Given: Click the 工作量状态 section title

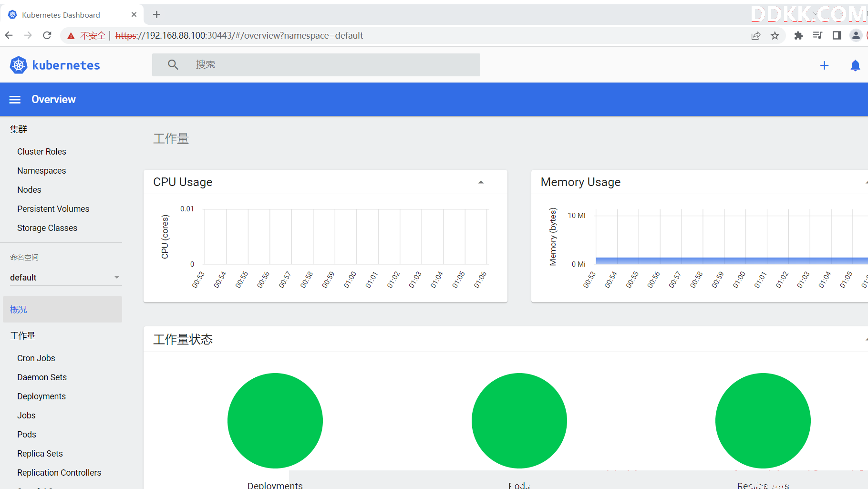Looking at the screenshot, I should tap(183, 339).
